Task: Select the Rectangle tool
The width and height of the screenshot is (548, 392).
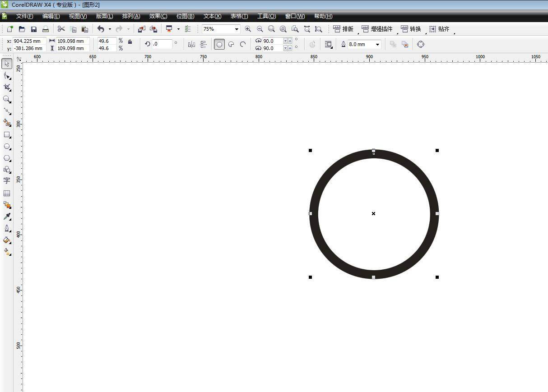Action: tap(7, 134)
